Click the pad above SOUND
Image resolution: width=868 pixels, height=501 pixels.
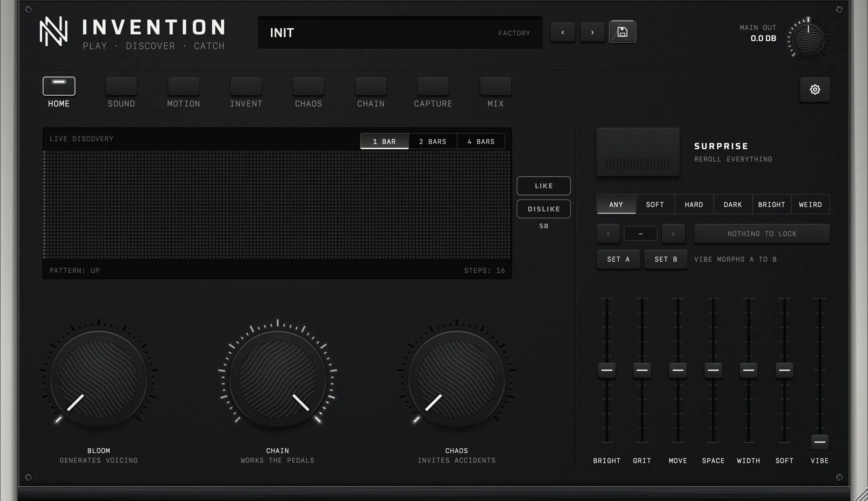121,87
